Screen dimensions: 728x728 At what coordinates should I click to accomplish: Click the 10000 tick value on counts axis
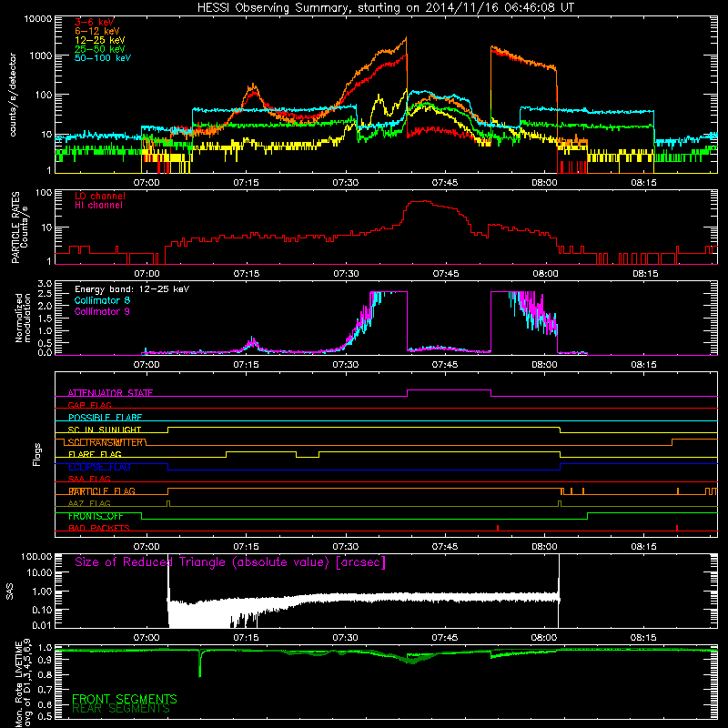(x=38, y=19)
